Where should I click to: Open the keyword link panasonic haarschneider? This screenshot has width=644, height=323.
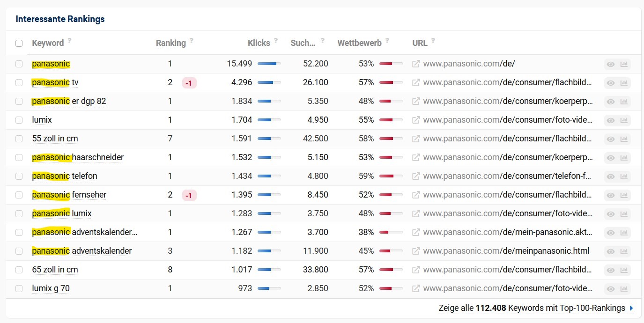coord(78,157)
